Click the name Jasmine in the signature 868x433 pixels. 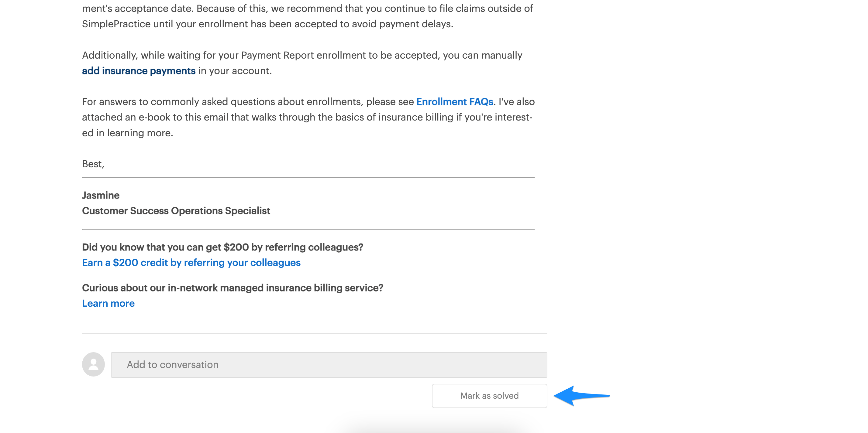[x=101, y=195]
